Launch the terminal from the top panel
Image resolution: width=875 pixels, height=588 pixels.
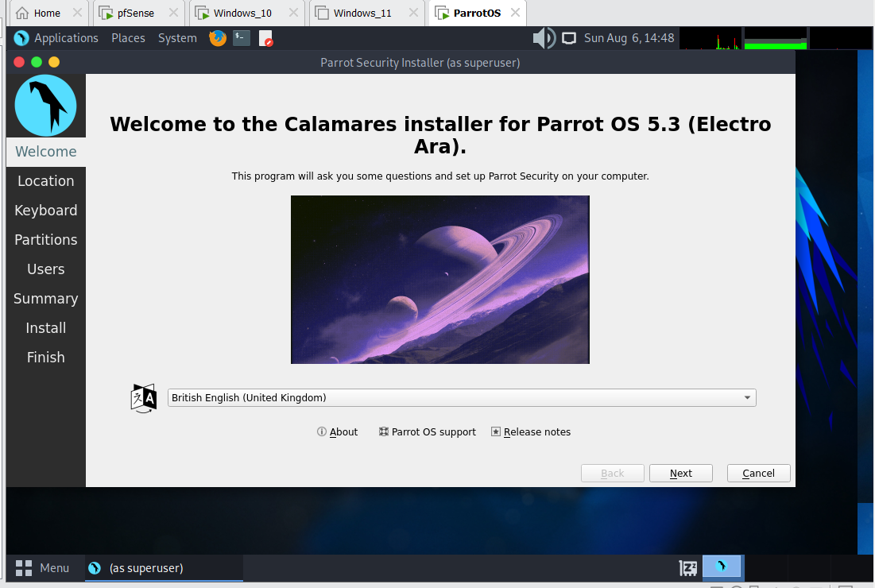(x=241, y=38)
